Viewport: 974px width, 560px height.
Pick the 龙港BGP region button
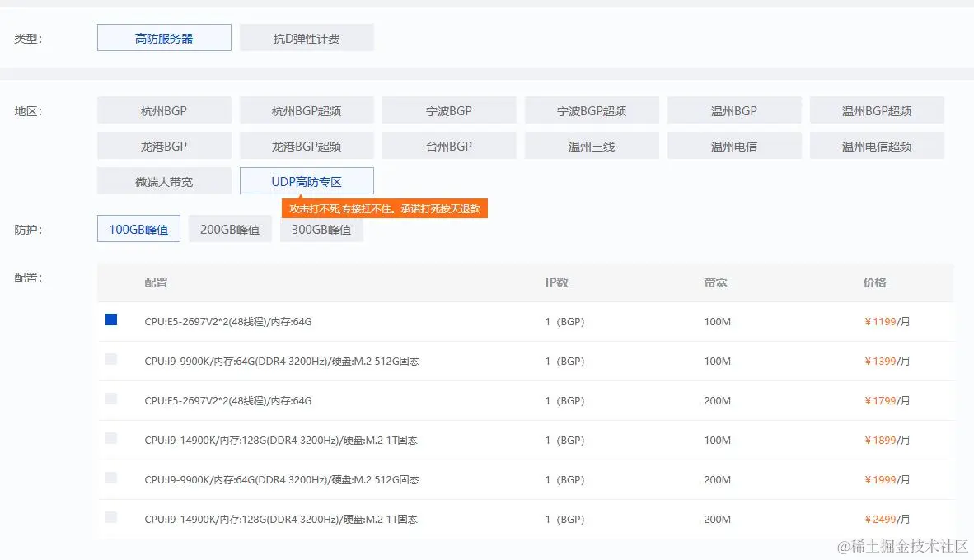[164, 146]
